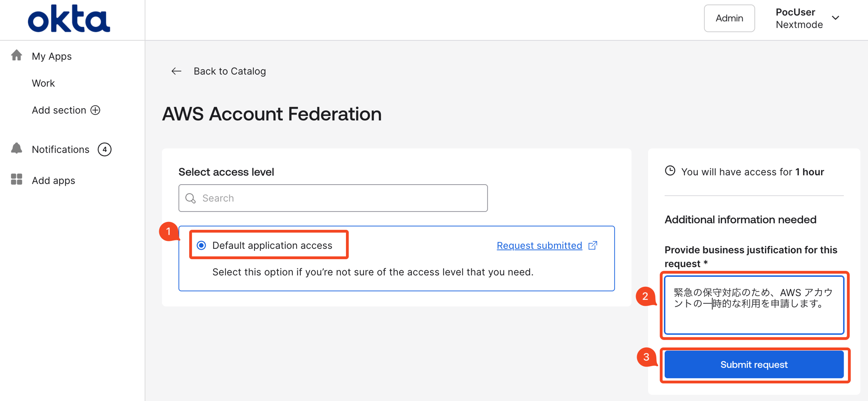Switch to the Work section
The height and width of the screenshot is (401, 868).
43,83
